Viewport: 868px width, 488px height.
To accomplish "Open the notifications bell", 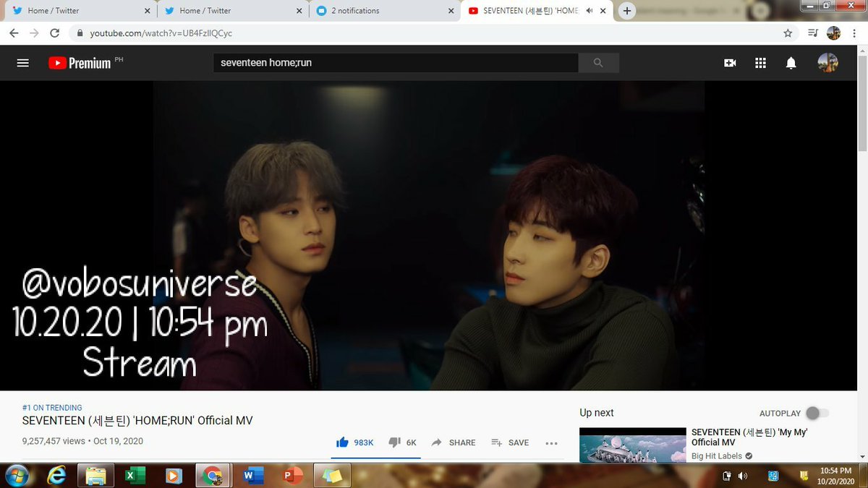I will [x=791, y=63].
